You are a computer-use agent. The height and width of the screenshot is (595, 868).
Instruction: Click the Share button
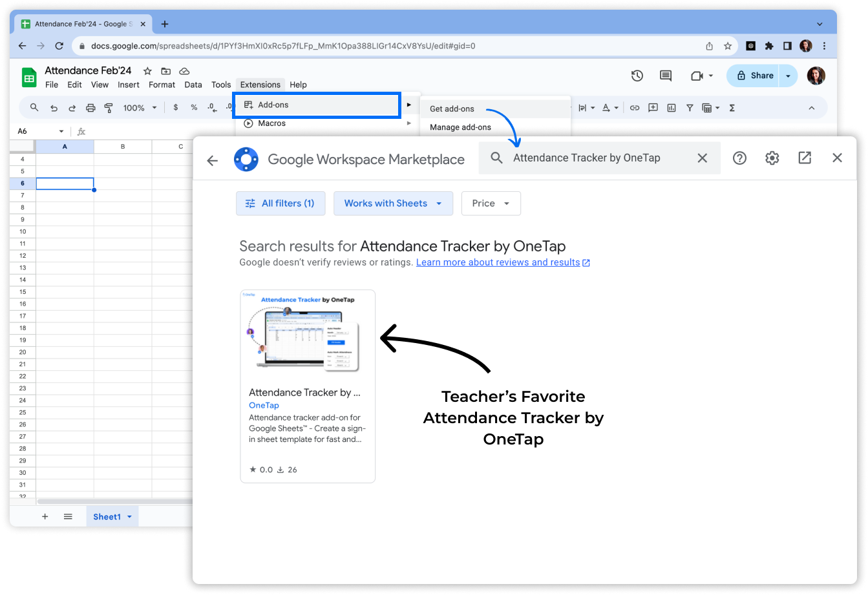[754, 76]
